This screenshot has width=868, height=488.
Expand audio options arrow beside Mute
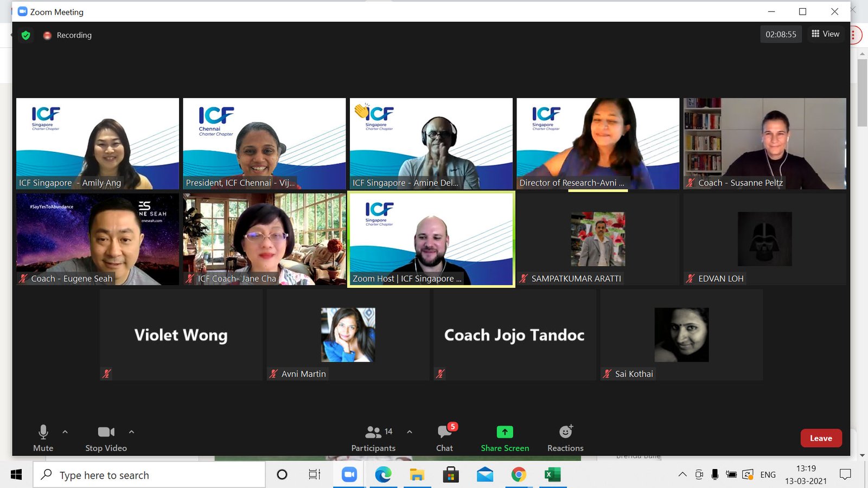(x=65, y=432)
